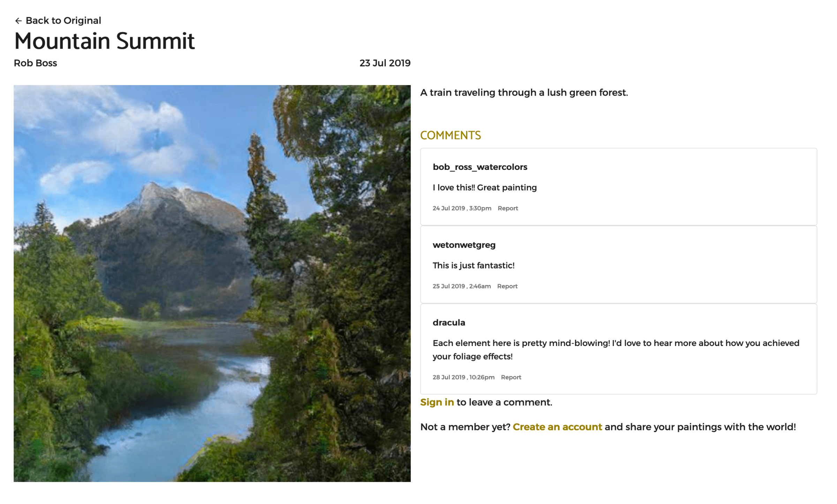The width and height of the screenshot is (837, 504).
Task: Click artist name Rob Boss
Action: coord(35,63)
